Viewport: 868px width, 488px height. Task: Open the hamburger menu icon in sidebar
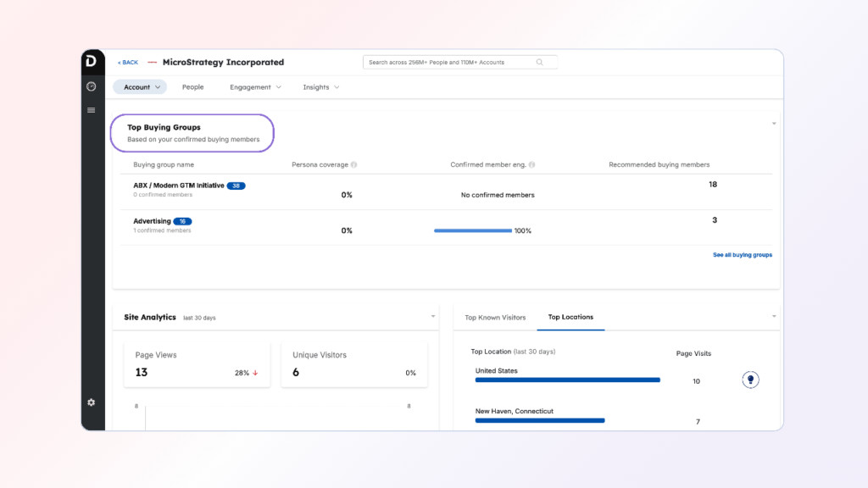[x=92, y=110]
